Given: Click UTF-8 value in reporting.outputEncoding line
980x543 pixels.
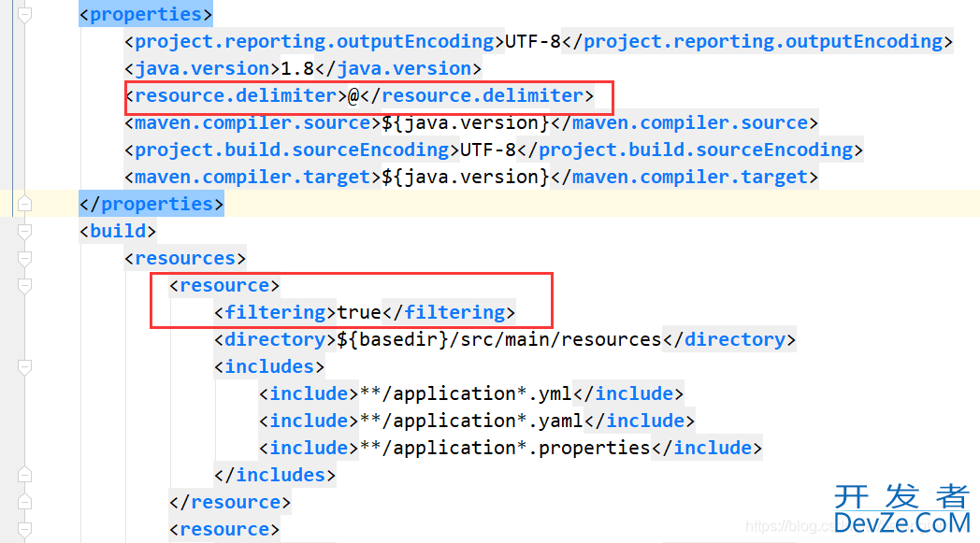Looking at the screenshot, I should click(x=532, y=41).
